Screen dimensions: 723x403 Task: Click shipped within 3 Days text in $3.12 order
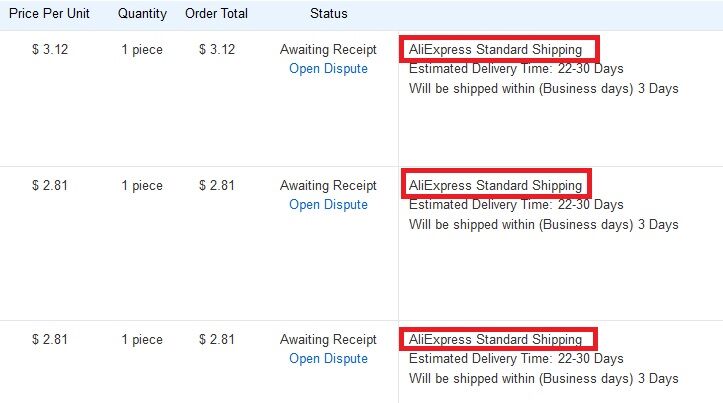coord(544,89)
